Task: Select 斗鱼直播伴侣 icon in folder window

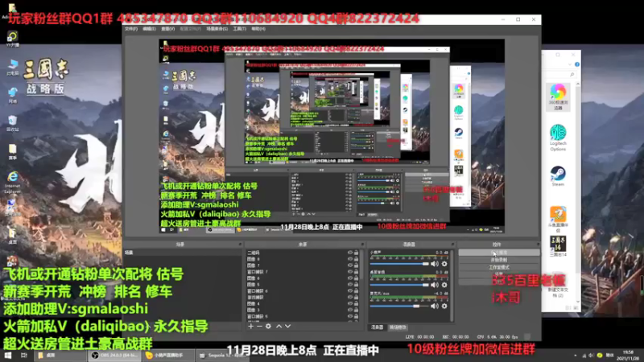Action: point(558,219)
